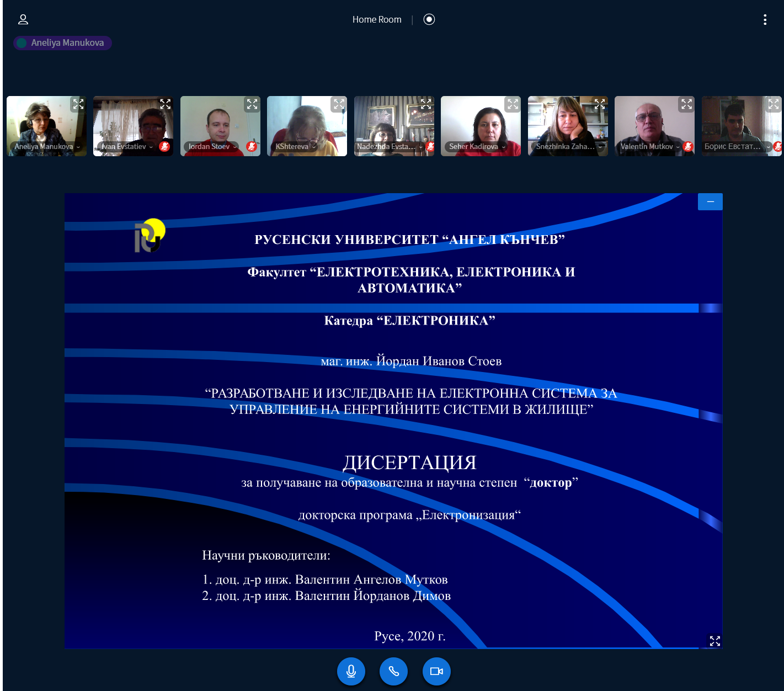This screenshot has height=691, width=784.
Task: Make the presentation slide fullscreen
Action: 715,641
